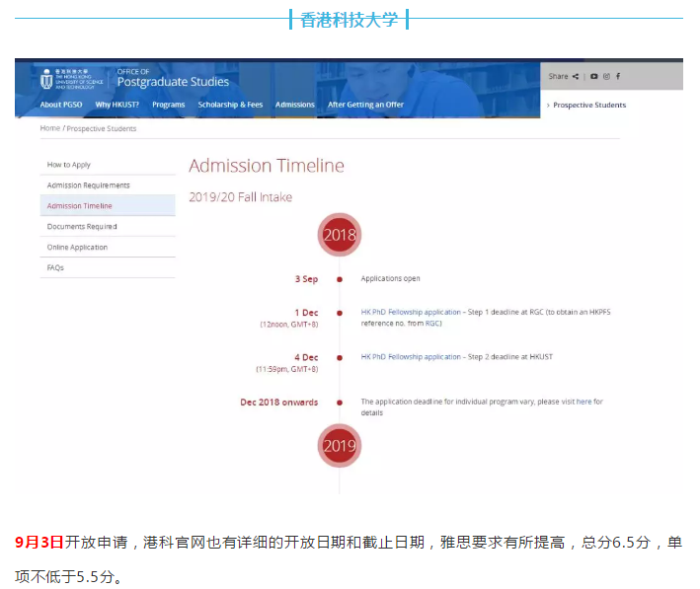Viewport: 700px width, 589px height.
Task: Select FAQs in sidebar
Action: pos(108,267)
